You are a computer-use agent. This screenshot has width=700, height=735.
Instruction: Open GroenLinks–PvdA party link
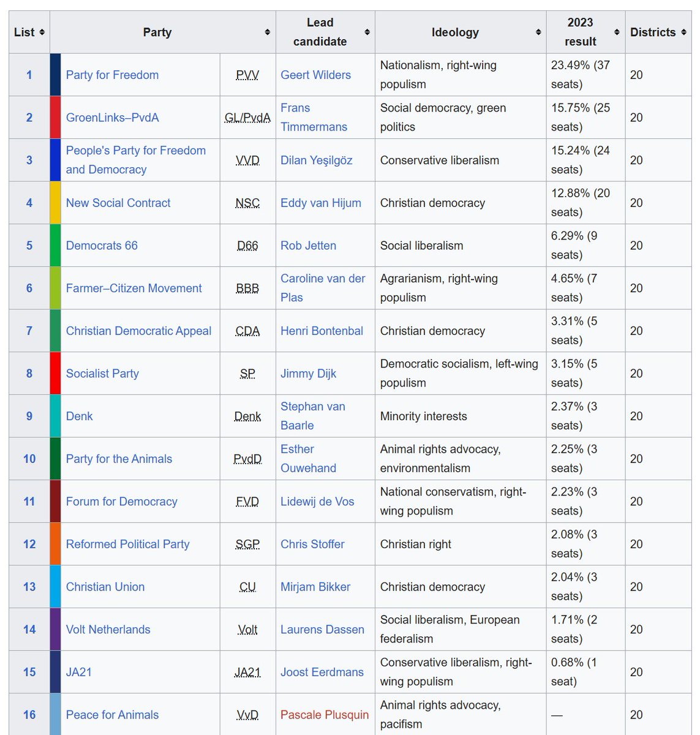(x=112, y=118)
